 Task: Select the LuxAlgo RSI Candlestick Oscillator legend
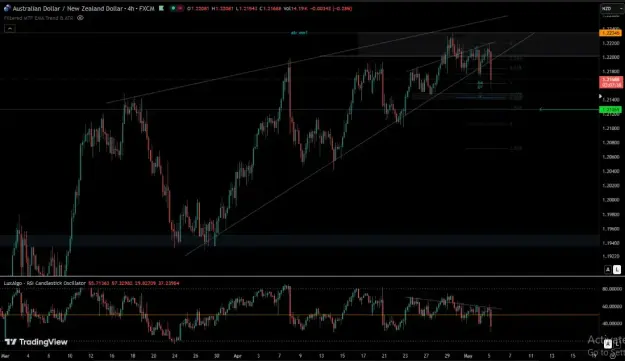click(x=45, y=283)
